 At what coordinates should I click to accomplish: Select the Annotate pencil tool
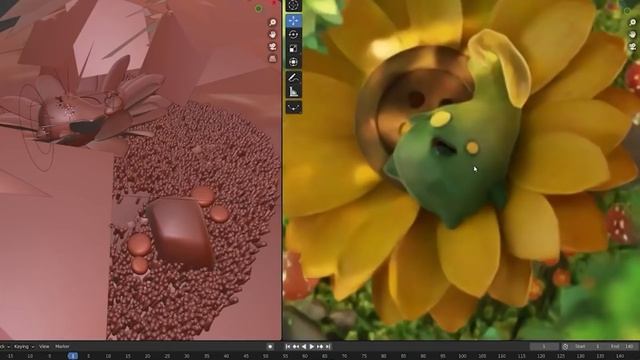tap(293, 78)
